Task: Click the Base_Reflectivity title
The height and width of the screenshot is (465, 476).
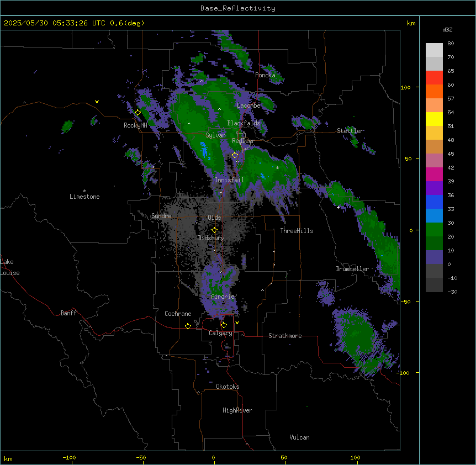Action: (x=238, y=8)
